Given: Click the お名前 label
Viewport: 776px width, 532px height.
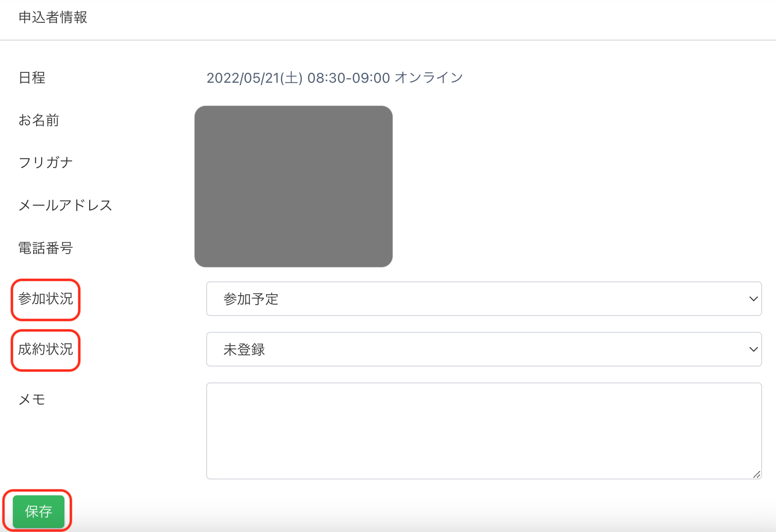Looking at the screenshot, I should pos(39,120).
